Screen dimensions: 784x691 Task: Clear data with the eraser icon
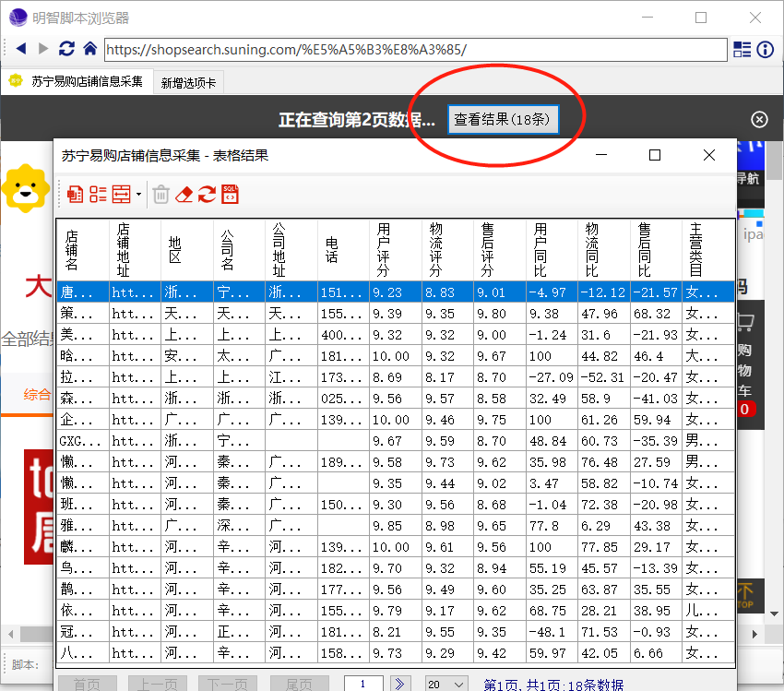click(184, 195)
